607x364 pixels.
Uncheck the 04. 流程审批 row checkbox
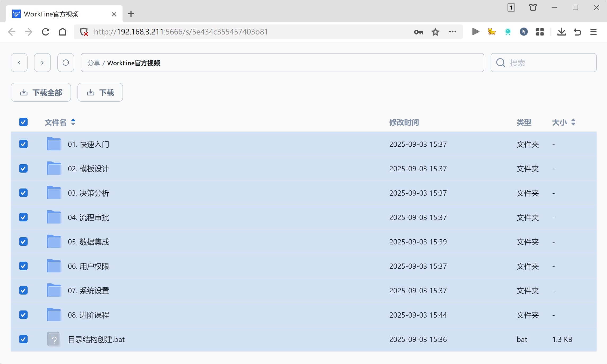23,217
